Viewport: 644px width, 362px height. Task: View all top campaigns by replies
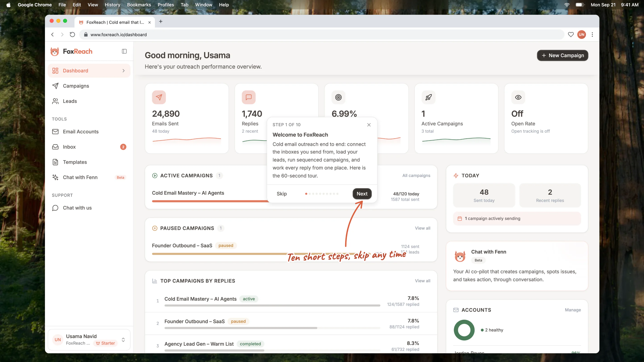423,281
